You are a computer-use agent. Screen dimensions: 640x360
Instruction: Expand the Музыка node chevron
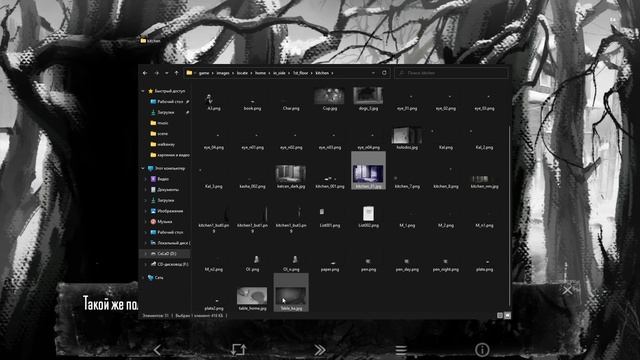click(x=146, y=222)
